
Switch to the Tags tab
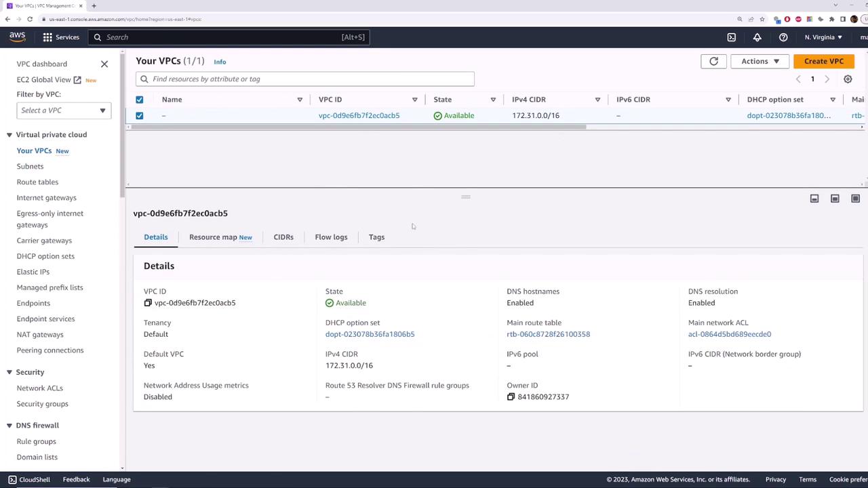(376, 237)
